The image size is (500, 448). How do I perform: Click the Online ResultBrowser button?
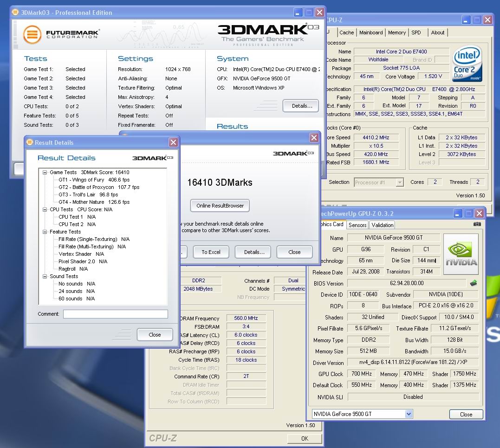[x=220, y=206]
